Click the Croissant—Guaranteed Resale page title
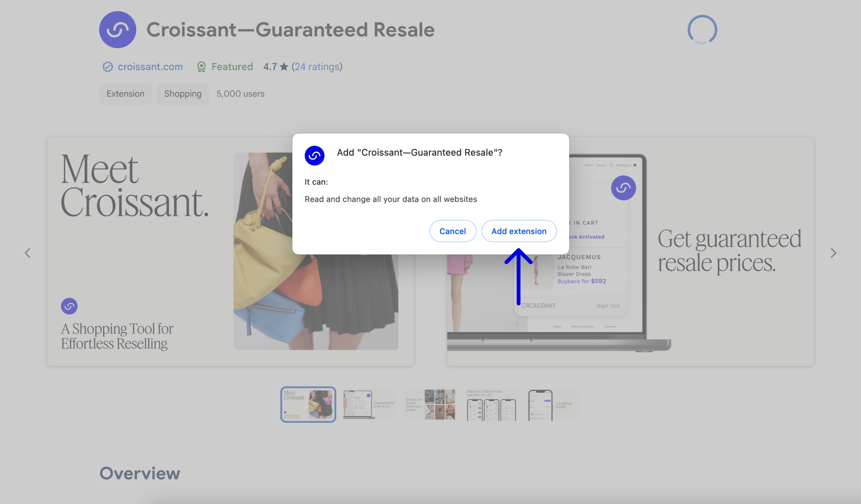 click(x=290, y=30)
